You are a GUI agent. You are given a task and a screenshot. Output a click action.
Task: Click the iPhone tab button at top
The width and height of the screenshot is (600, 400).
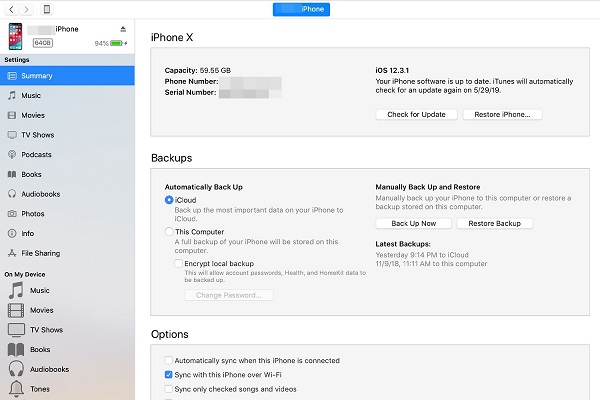[x=302, y=9]
